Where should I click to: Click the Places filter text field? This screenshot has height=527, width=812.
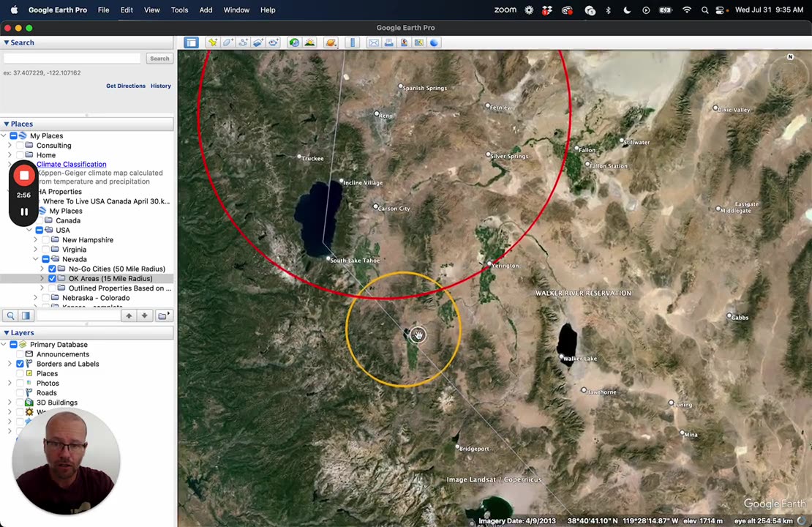(79, 315)
